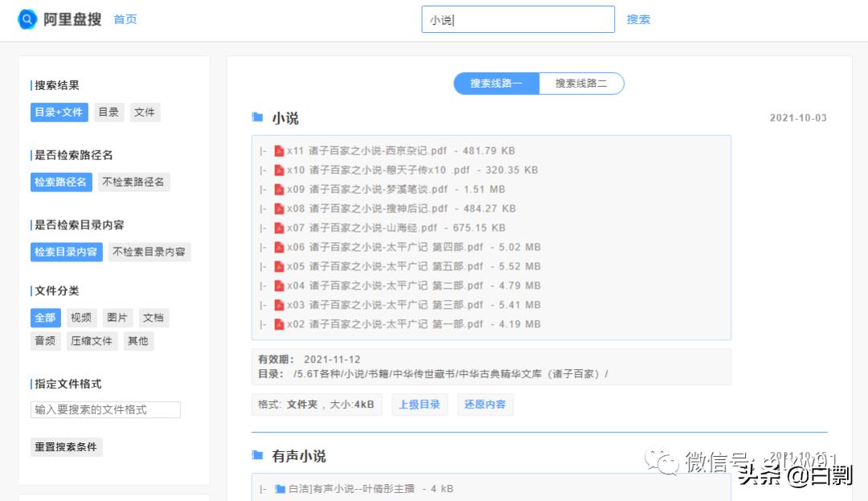Select the 文档 file category
The image size is (868, 501).
point(154,317)
